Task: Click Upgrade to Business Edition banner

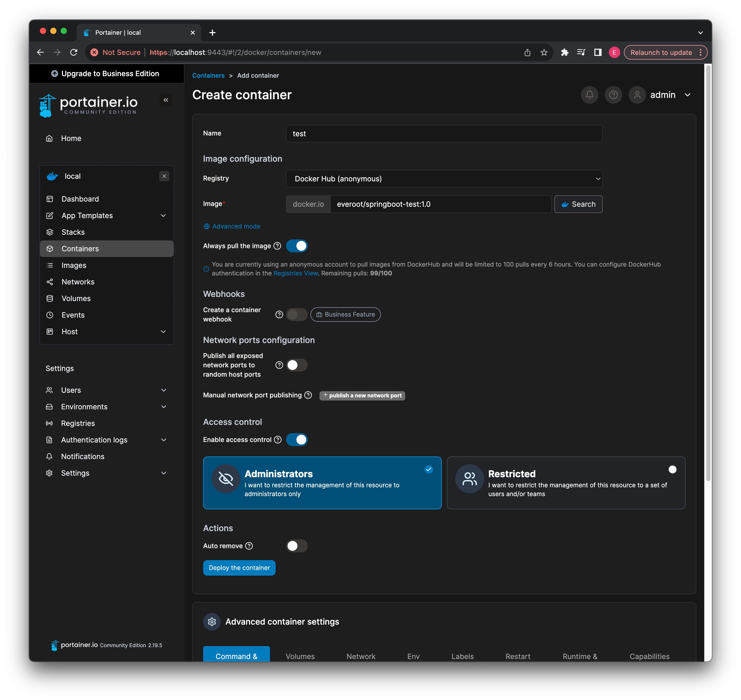Action: pyautogui.click(x=106, y=74)
